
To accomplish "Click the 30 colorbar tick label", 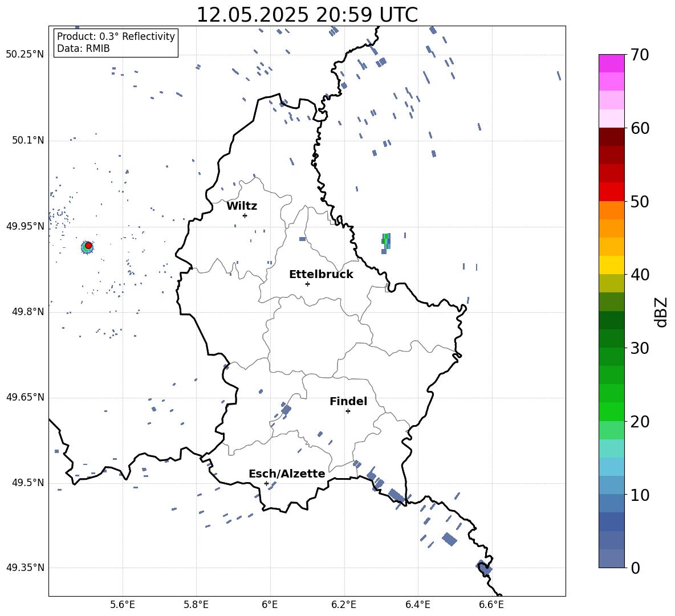I will click(x=640, y=348).
